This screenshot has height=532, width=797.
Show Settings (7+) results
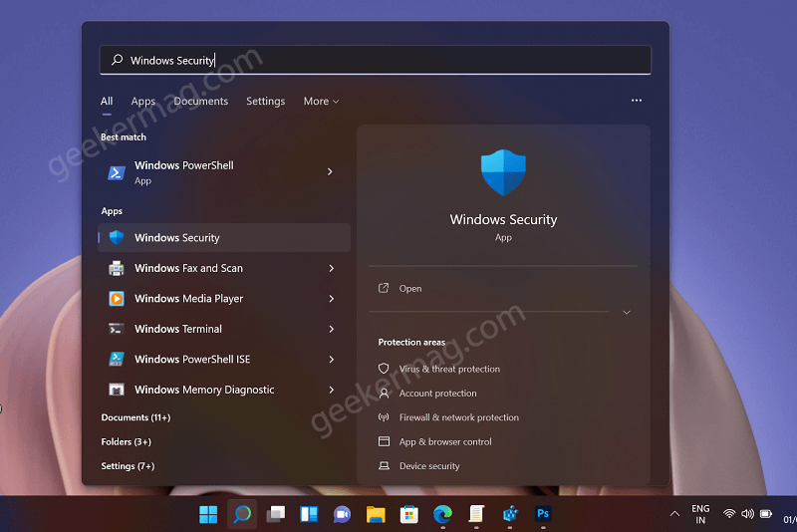(128, 466)
